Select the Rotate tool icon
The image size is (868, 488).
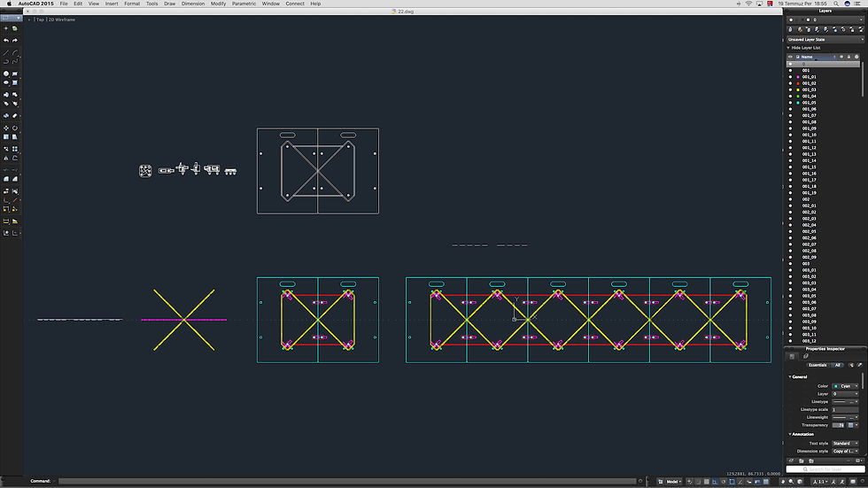click(15, 128)
